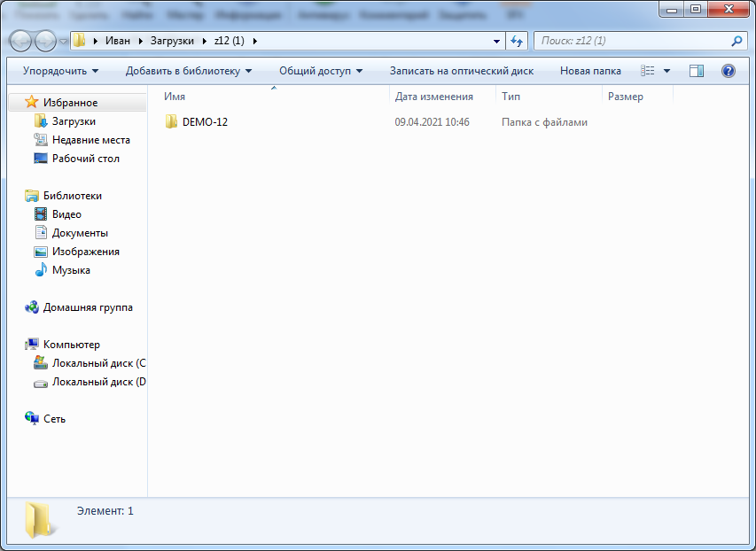
Task: Select 'Избранное' in the navigation pane
Action: point(70,103)
